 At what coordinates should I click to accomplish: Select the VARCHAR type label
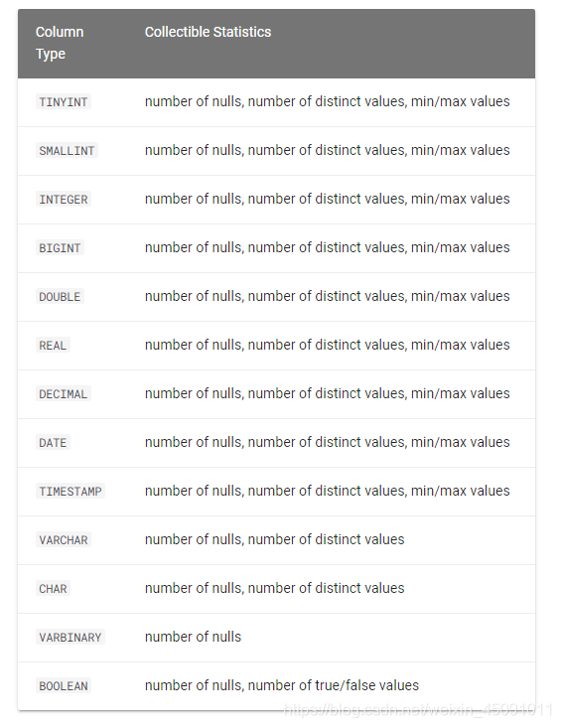pyautogui.click(x=64, y=540)
